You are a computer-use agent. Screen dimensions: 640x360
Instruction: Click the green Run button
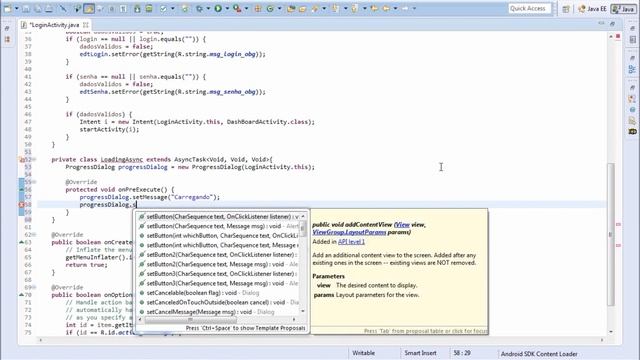(x=218, y=9)
